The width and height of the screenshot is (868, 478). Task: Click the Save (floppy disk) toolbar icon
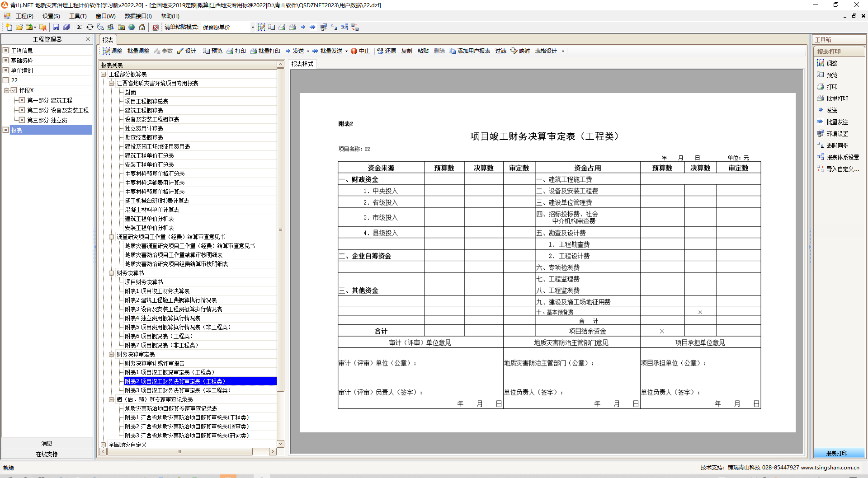click(56, 27)
